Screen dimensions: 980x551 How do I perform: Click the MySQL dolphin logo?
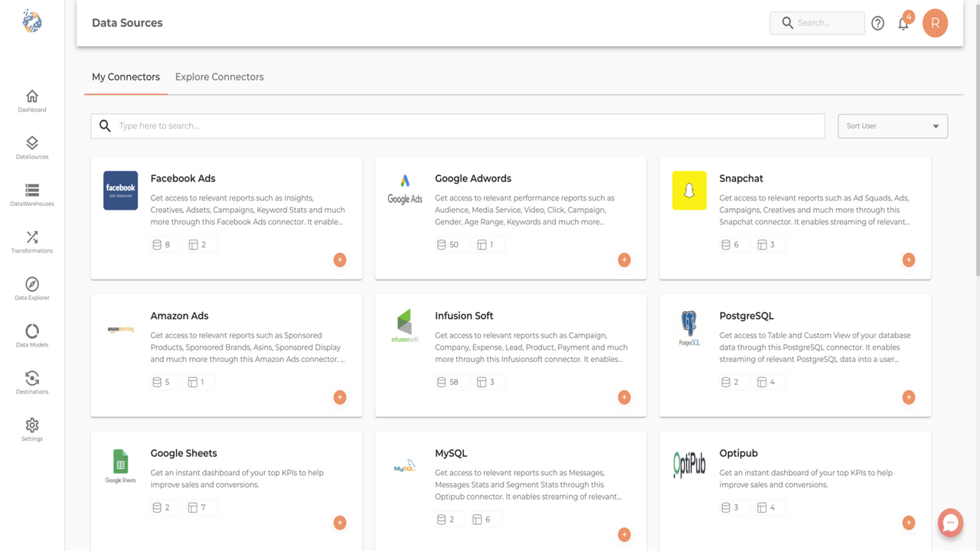click(x=405, y=465)
